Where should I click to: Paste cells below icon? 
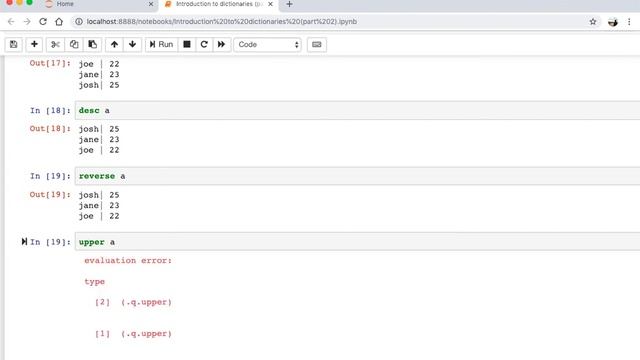point(93,44)
